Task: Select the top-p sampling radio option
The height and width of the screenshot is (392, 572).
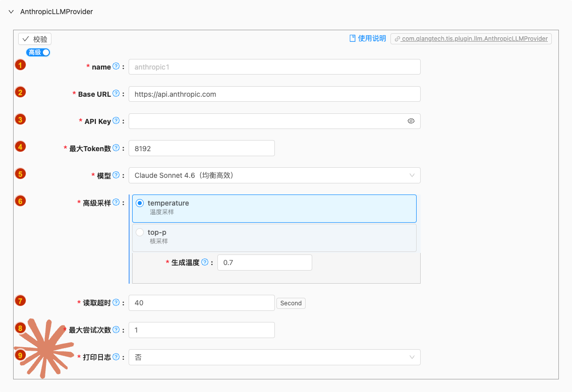Action: point(140,232)
